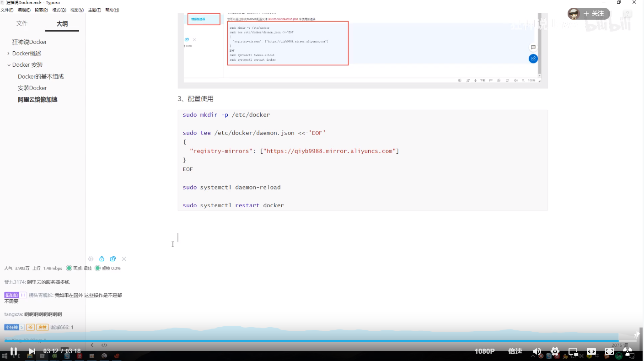The image size is (644, 361).
Task: Click the 3、配置使用 paragraph text
Action: click(195, 99)
